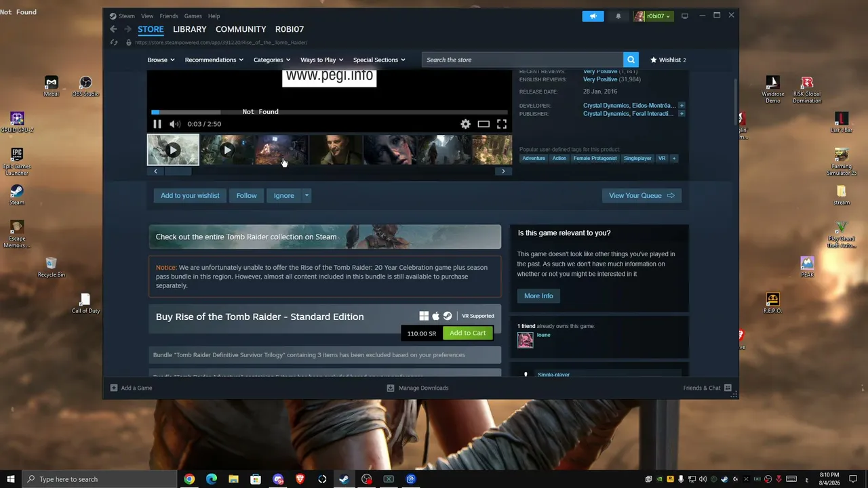Expand the Special Sections dropdown

pos(378,60)
